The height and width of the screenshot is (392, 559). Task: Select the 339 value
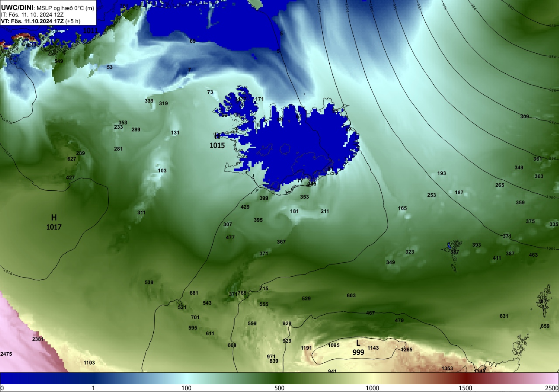(149, 101)
